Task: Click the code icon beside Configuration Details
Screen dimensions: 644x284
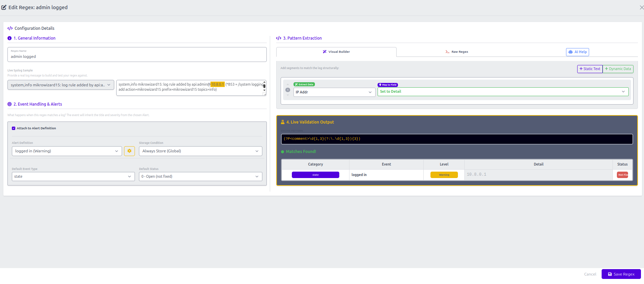Action: point(10,28)
